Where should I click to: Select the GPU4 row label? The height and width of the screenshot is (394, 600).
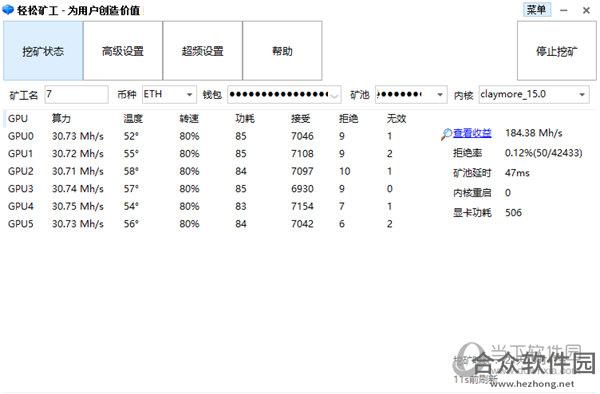click(21, 207)
